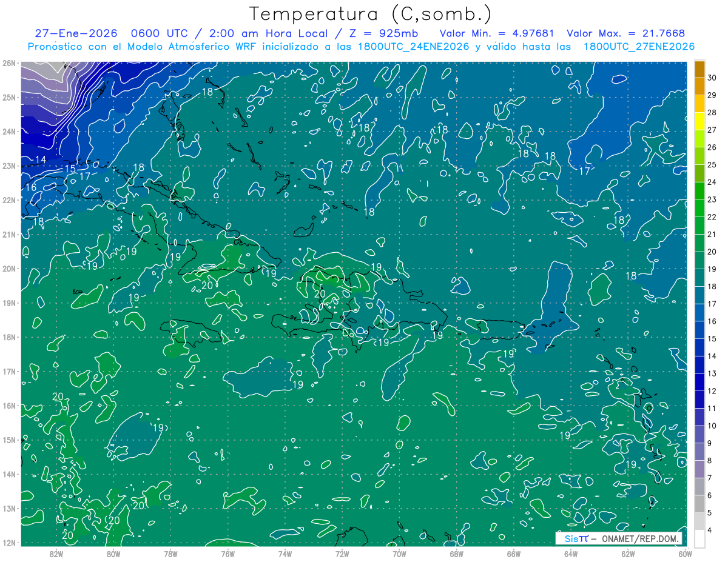Click the gray legend swatch between 5 and 6
The image size is (728, 562).
[699, 504]
